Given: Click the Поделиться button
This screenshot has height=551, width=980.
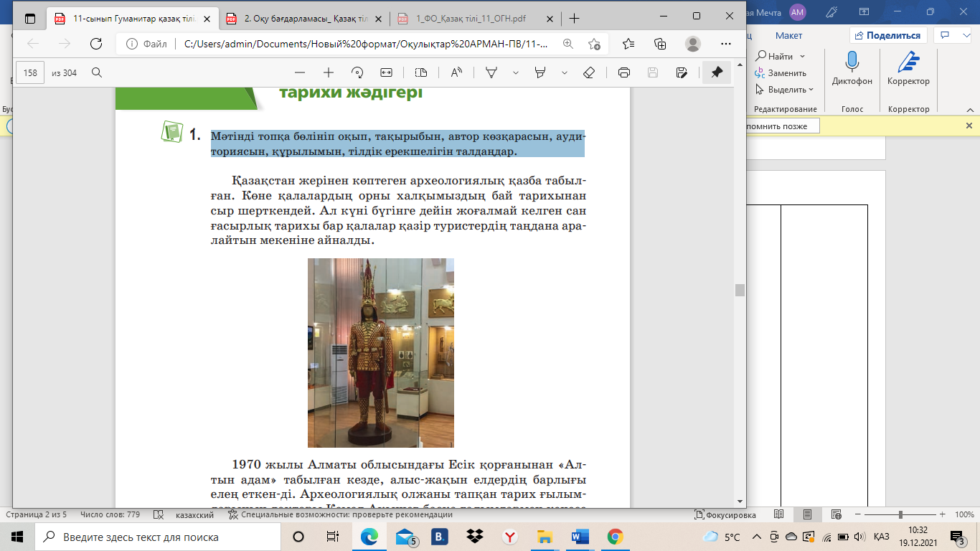Looking at the screenshot, I should [x=888, y=35].
